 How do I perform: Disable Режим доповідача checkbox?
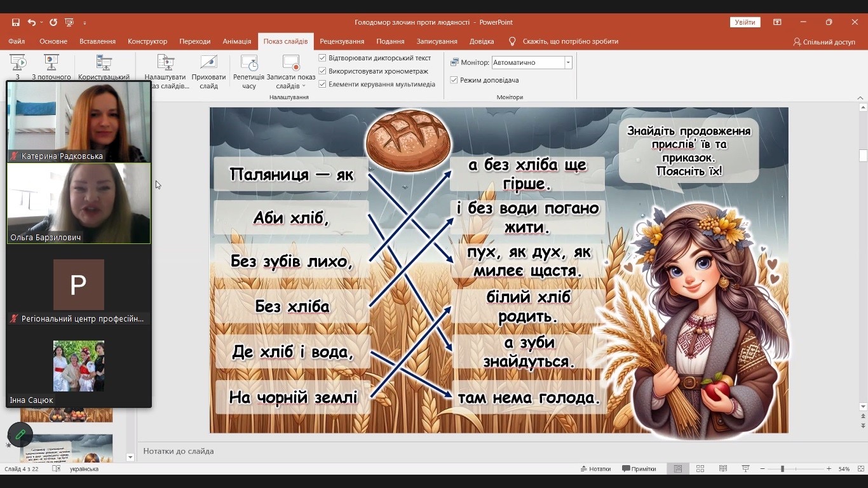[454, 80]
